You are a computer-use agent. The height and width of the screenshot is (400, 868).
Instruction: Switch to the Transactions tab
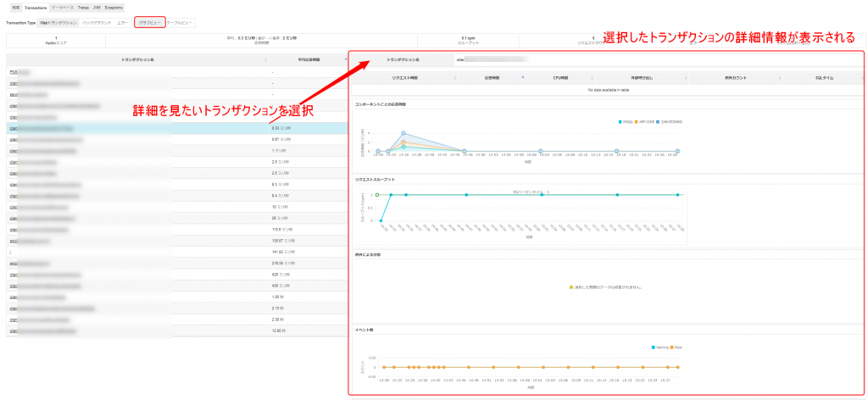pos(35,7)
